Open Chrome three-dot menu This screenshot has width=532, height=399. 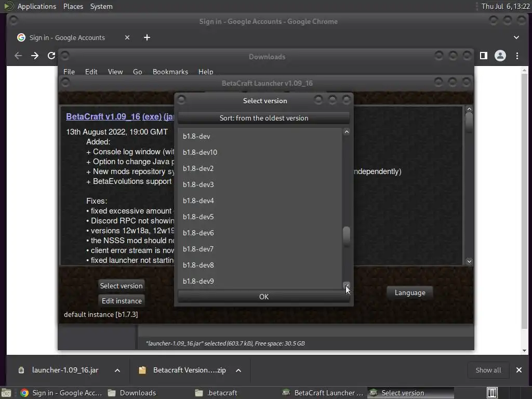click(x=517, y=56)
